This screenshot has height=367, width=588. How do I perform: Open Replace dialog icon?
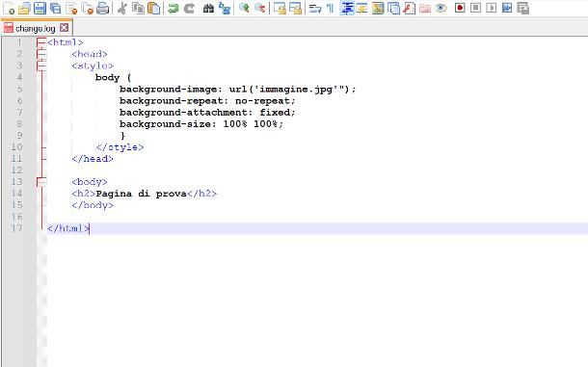tap(225, 9)
